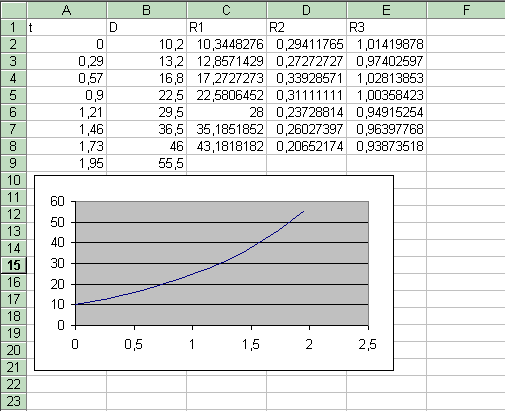The height and width of the screenshot is (411, 505).
Task: Select cell containing 0,23728814
Action: pos(307,112)
